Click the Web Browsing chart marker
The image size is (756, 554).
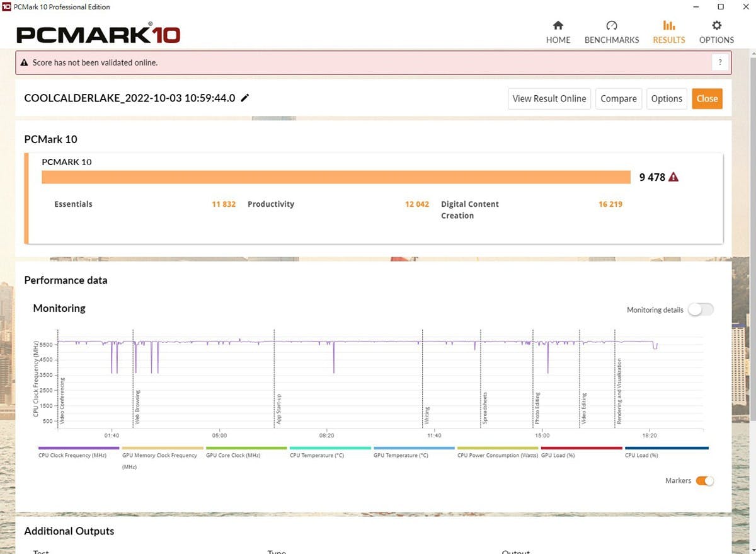pos(137,407)
